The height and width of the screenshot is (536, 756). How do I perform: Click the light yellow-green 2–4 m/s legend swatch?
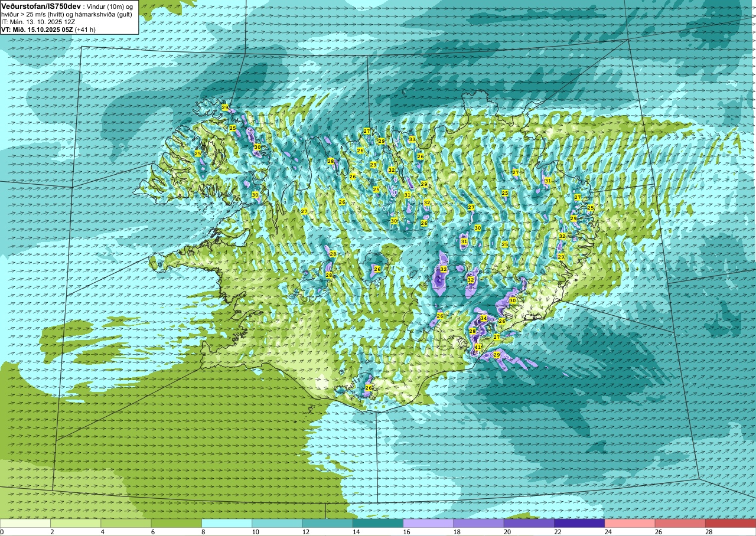(76, 523)
